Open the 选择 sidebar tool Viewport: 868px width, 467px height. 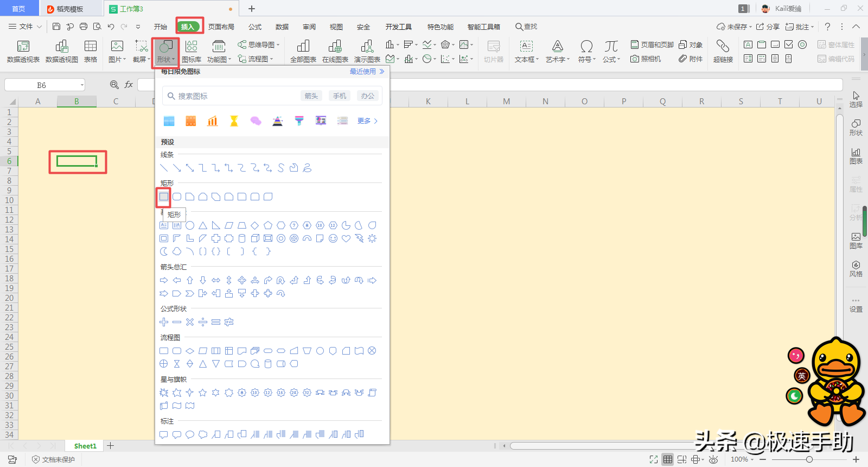pos(856,99)
